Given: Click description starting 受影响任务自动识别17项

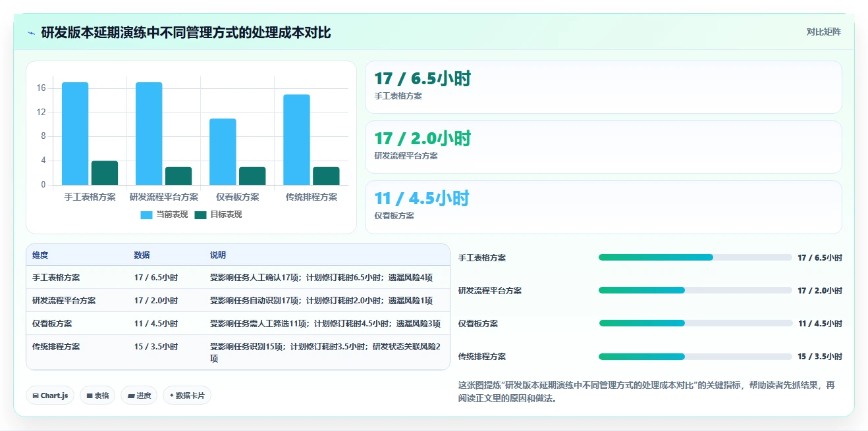Looking at the screenshot, I should [x=321, y=301].
